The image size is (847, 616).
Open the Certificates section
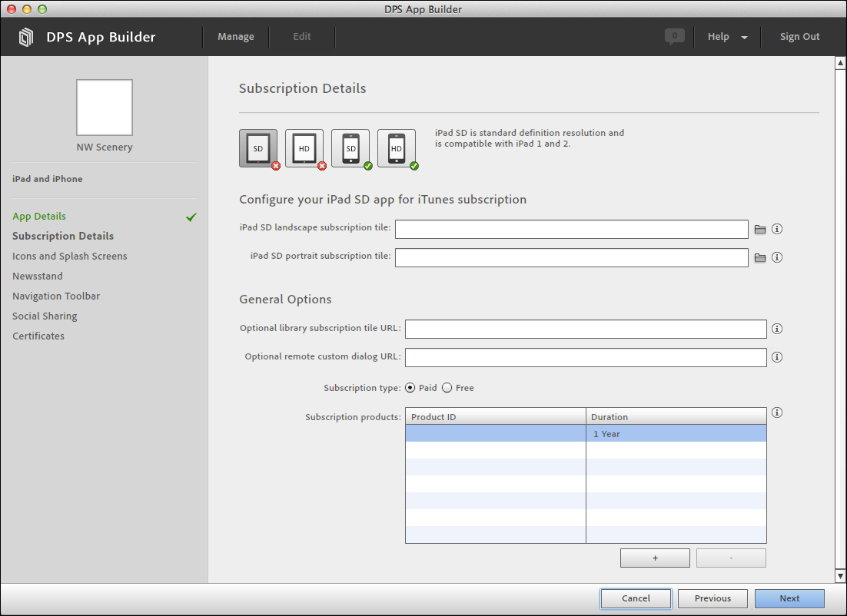(38, 336)
